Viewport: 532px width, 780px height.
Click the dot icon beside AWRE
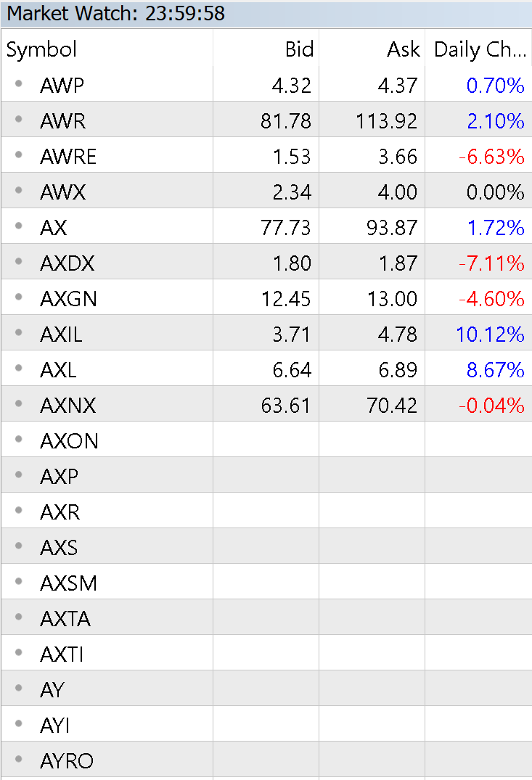pyautogui.click(x=19, y=155)
